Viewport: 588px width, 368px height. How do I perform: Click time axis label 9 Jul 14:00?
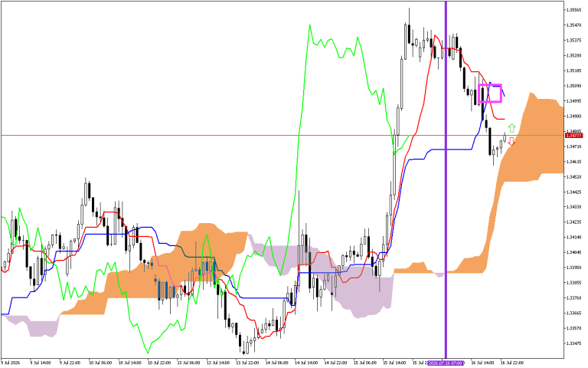pyautogui.click(x=40, y=363)
